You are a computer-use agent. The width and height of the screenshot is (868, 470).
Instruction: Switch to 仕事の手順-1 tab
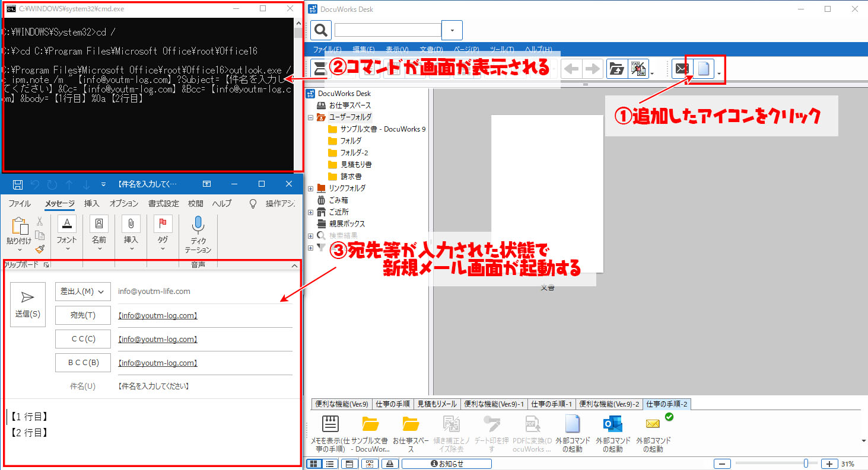(551, 404)
